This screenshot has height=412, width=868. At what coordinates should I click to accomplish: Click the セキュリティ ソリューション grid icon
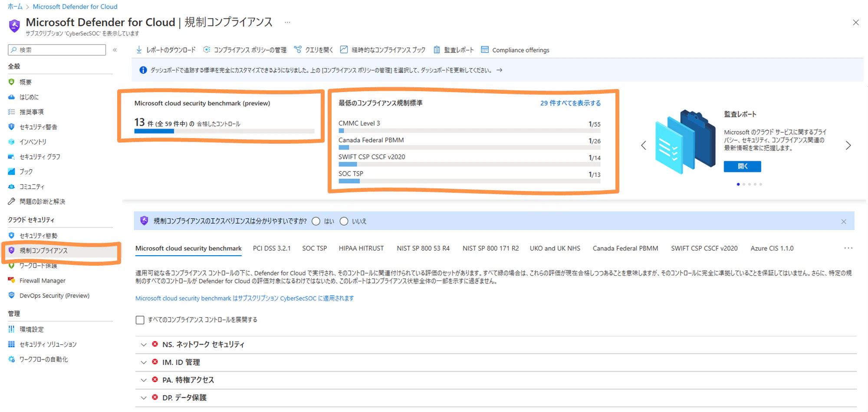12,344
